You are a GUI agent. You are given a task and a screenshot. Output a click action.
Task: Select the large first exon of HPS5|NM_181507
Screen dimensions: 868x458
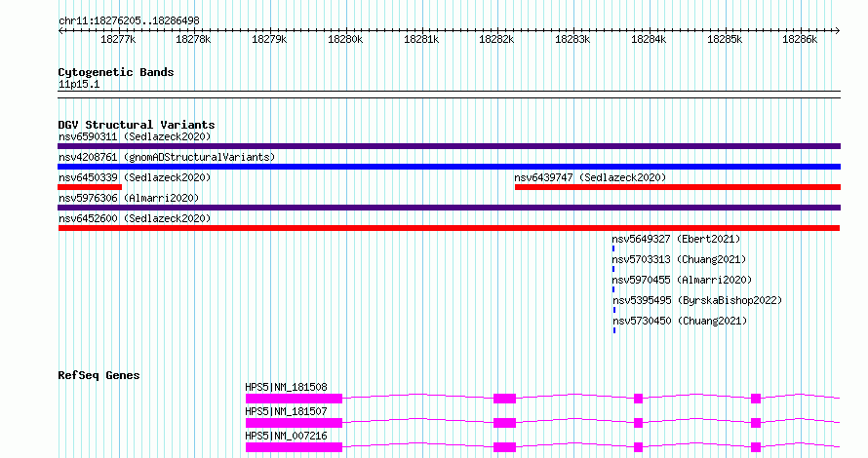pos(294,423)
